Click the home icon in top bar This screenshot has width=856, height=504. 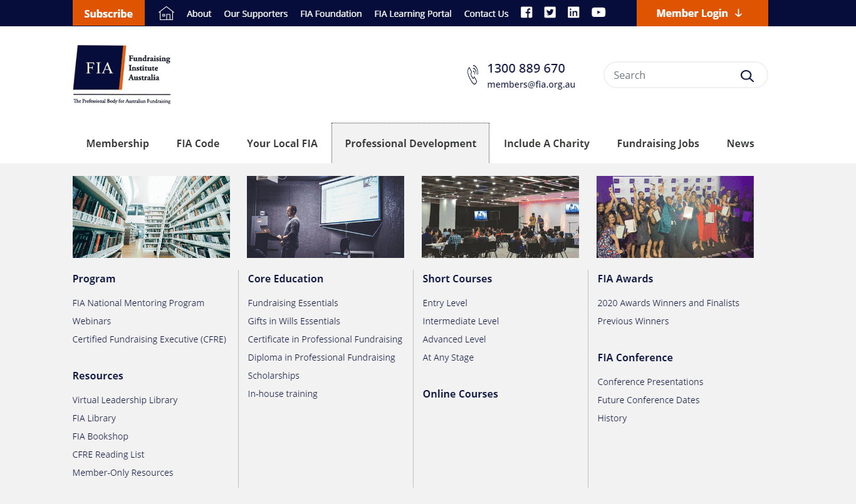pyautogui.click(x=166, y=13)
